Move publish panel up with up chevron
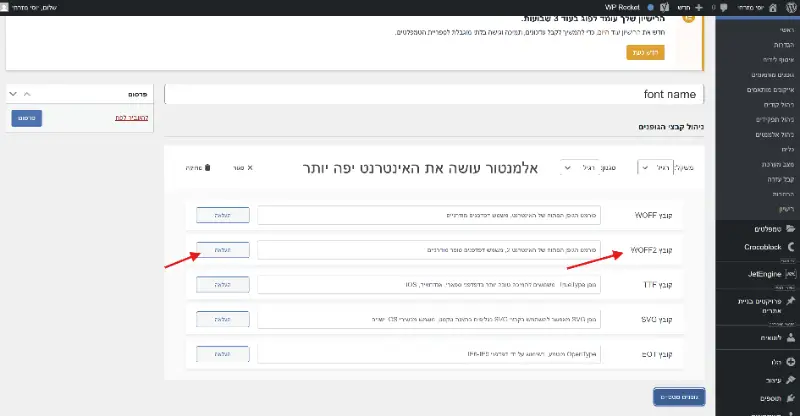 pos(27,94)
